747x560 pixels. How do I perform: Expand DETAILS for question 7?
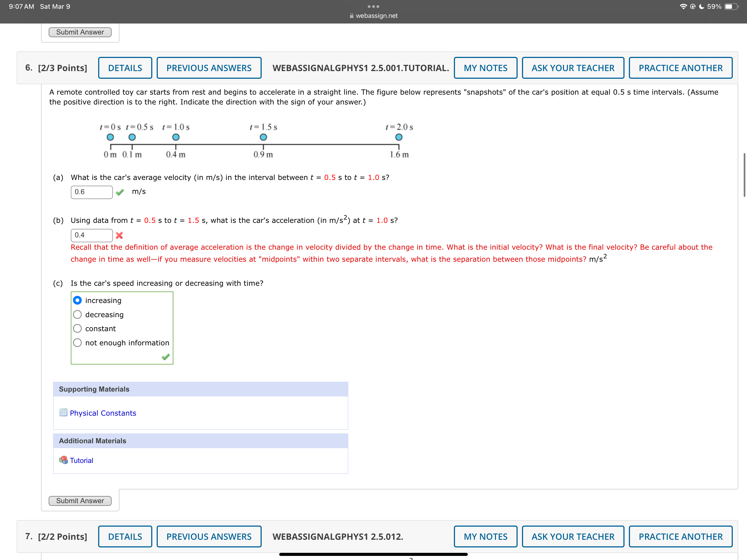(125, 536)
